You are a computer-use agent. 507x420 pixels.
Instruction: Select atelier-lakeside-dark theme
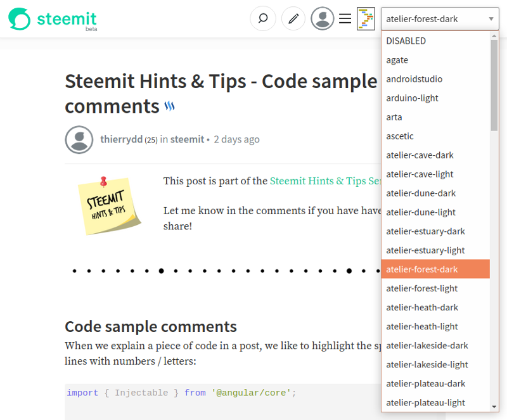coord(427,345)
